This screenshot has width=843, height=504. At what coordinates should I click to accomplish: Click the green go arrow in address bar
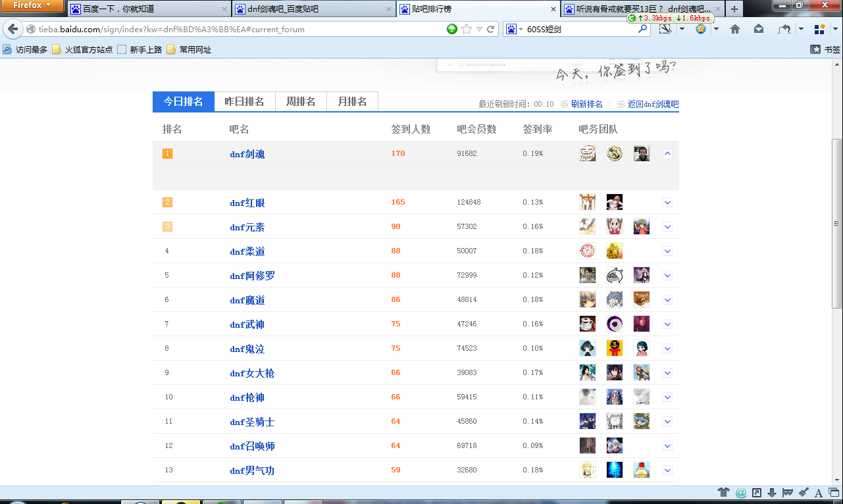[452, 29]
